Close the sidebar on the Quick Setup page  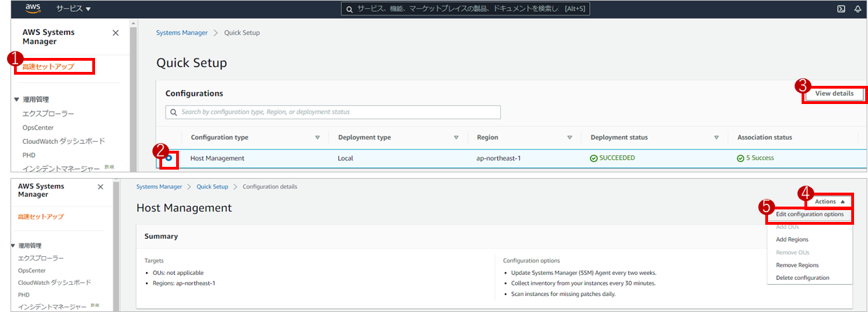115,33
